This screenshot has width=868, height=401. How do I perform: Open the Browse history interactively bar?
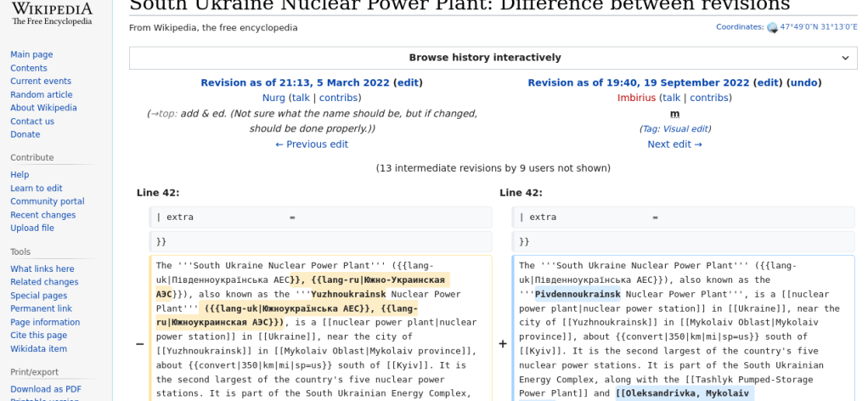click(x=485, y=58)
